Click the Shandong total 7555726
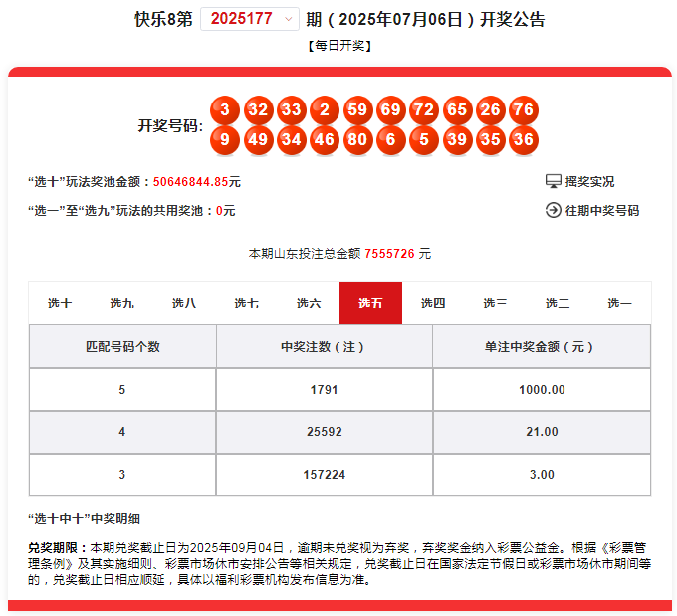The image size is (677, 616). [x=389, y=254]
